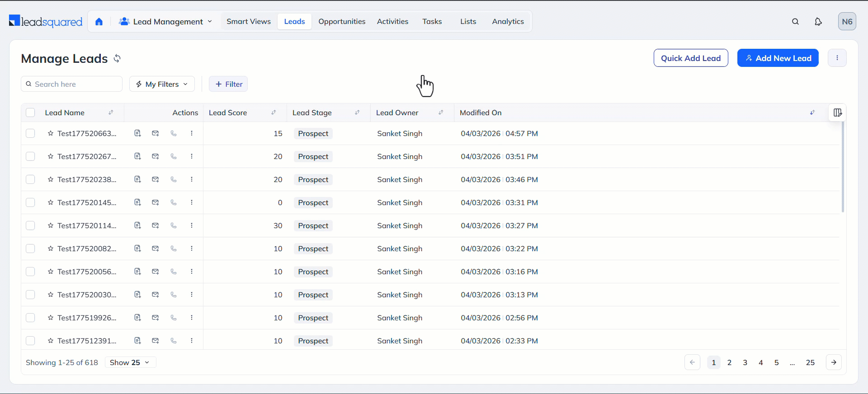Refresh leads using icon beside Manage Leads
The width and height of the screenshot is (868, 394).
(x=117, y=58)
